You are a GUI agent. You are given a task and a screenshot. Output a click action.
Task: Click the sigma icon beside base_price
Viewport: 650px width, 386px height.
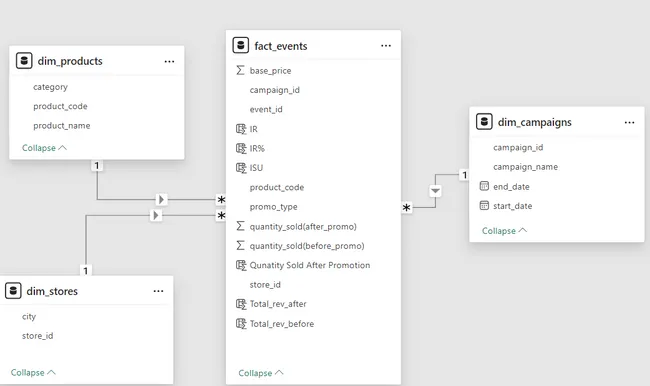240,70
